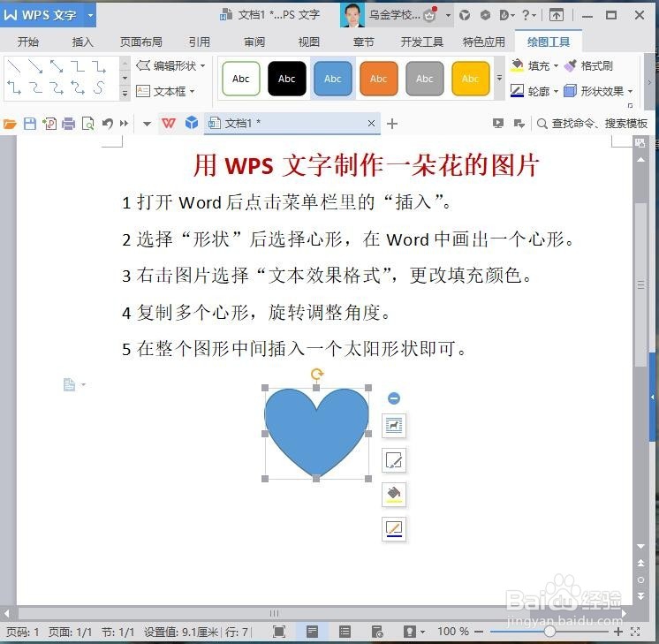Switch to web layout view icon
Screen dimensions: 659x644
click(377, 632)
